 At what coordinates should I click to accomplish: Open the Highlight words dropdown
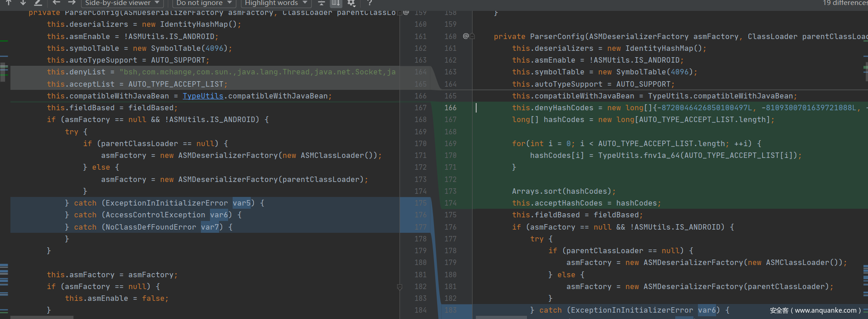pos(276,3)
